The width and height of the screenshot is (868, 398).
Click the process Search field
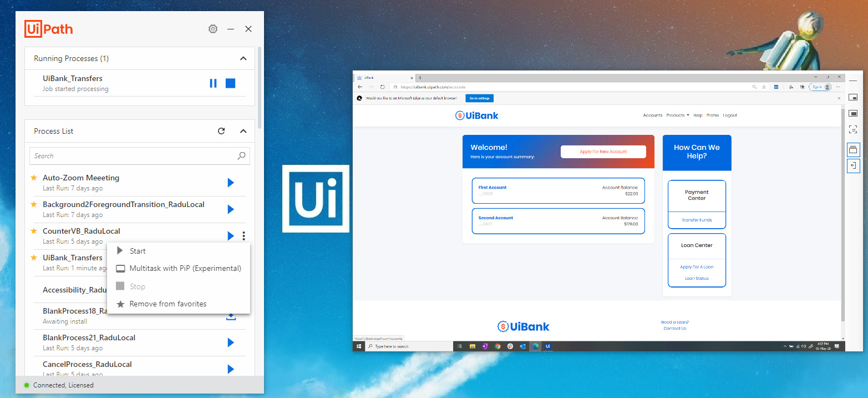click(133, 156)
